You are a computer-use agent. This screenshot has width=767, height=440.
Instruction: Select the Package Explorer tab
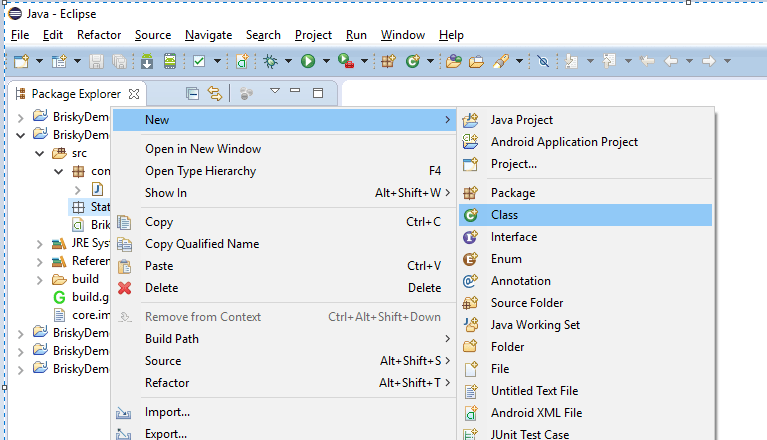(x=76, y=94)
